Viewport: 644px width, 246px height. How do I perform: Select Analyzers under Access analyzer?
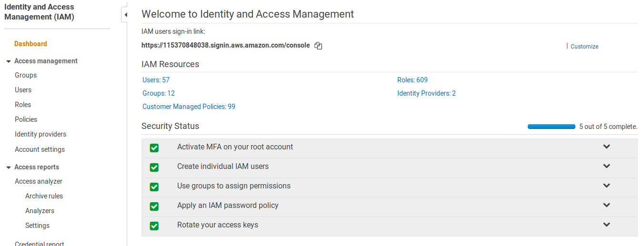(x=40, y=211)
